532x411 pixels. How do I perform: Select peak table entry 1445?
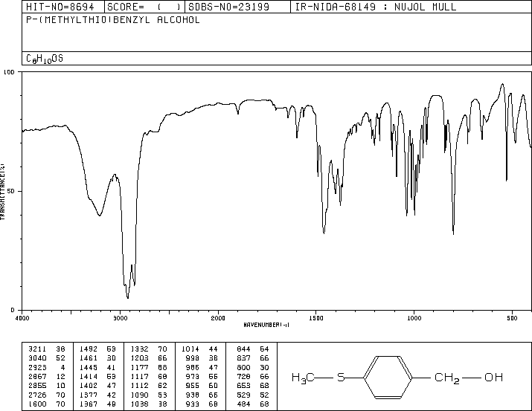(x=89, y=367)
